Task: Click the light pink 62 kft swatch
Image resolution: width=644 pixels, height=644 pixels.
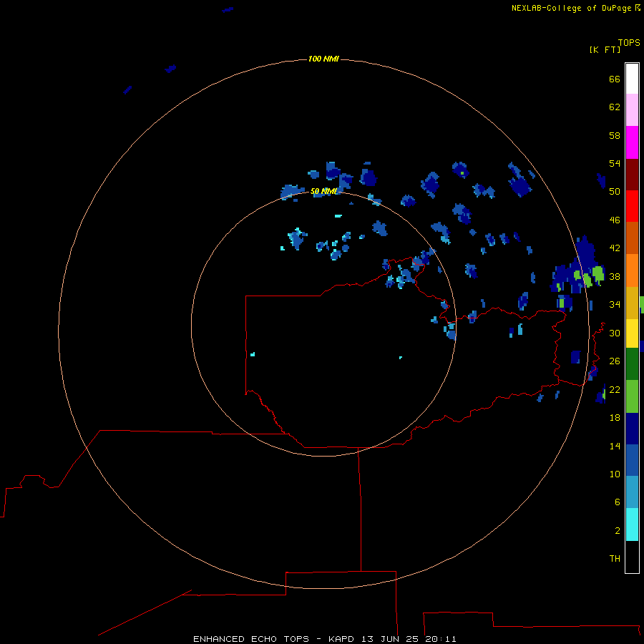Action: click(632, 109)
